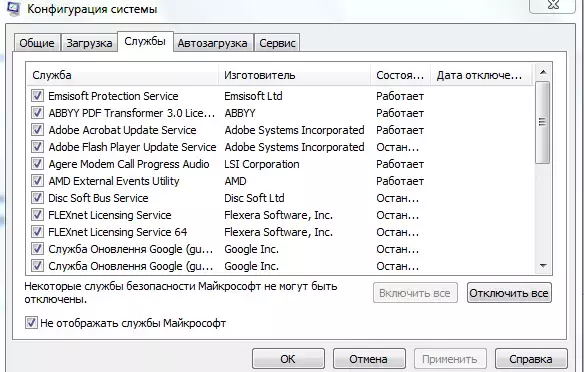Screen dimensions: 584x372
Task: Click the 'AMD' manufacturer cell
Action: point(235,181)
